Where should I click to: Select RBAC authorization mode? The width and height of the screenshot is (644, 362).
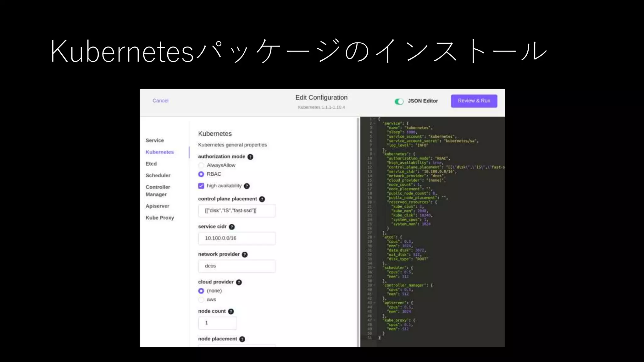201,174
